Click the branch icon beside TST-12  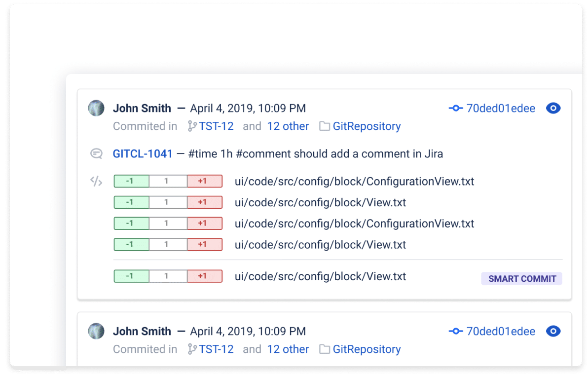pos(191,126)
